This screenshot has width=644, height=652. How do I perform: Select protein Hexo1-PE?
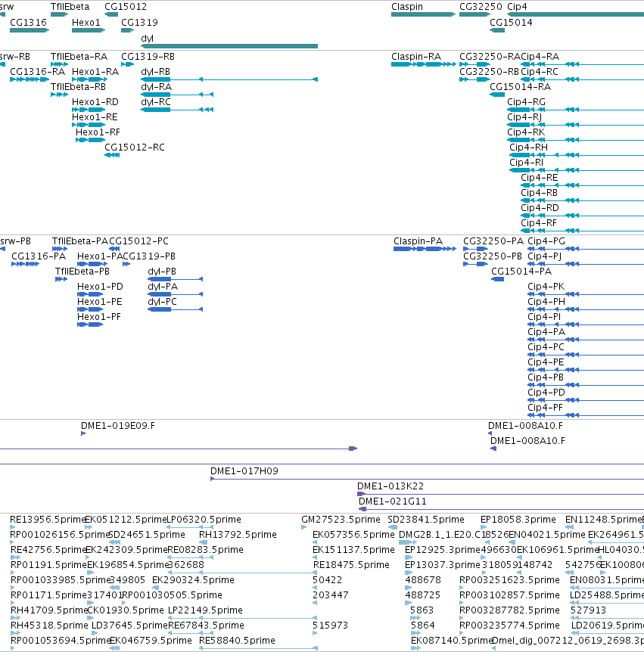tap(90, 309)
